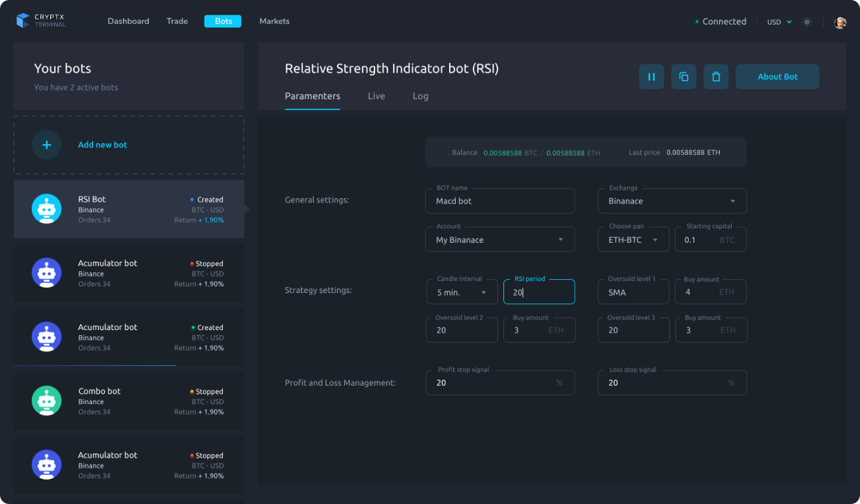860x504 pixels.
Task: Switch to the Live tab
Action: click(x=376, y=97)
